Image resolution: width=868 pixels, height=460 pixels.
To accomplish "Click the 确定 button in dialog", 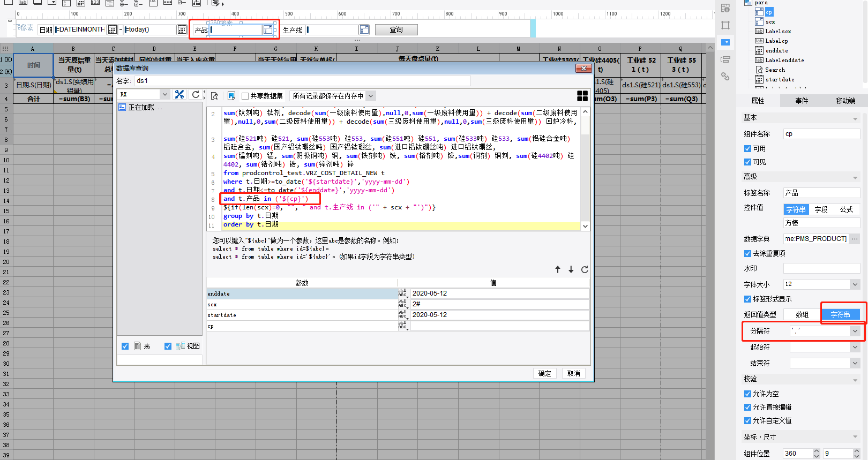I will [x=544, y=373].
